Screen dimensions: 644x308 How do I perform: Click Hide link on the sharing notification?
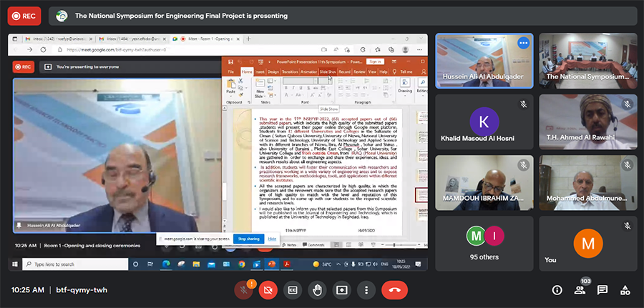point(272,238)
